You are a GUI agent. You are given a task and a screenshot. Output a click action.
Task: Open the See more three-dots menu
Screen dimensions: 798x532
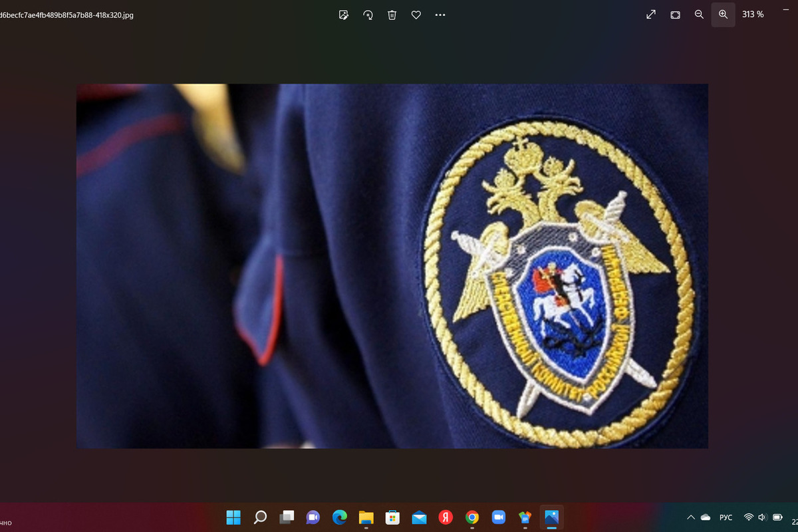pyautogui.click(x=440, y=15)
